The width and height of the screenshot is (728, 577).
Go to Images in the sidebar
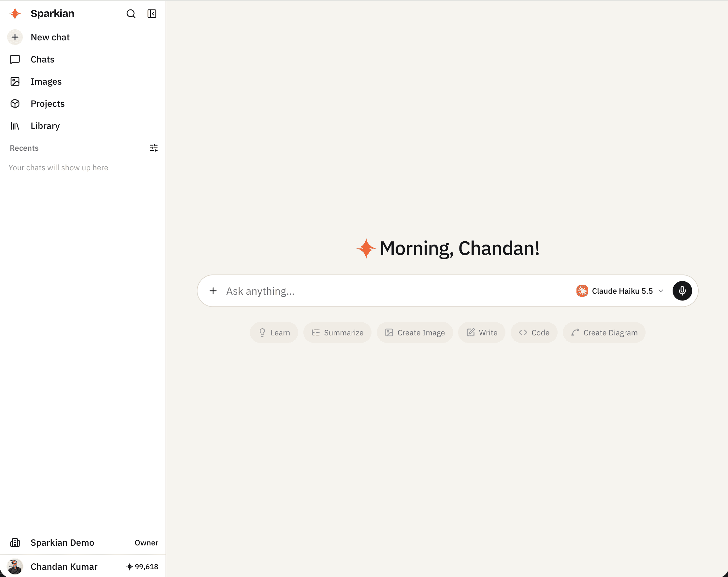tap(83, 82)
